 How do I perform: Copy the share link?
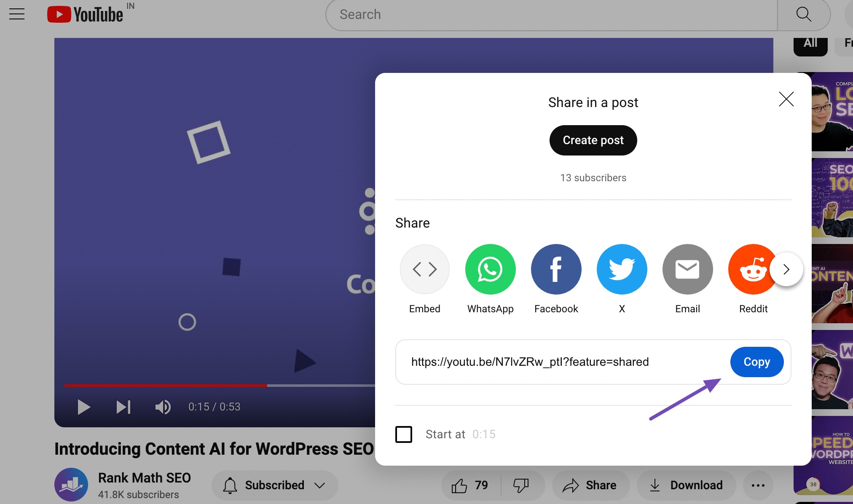pos(756,362)
